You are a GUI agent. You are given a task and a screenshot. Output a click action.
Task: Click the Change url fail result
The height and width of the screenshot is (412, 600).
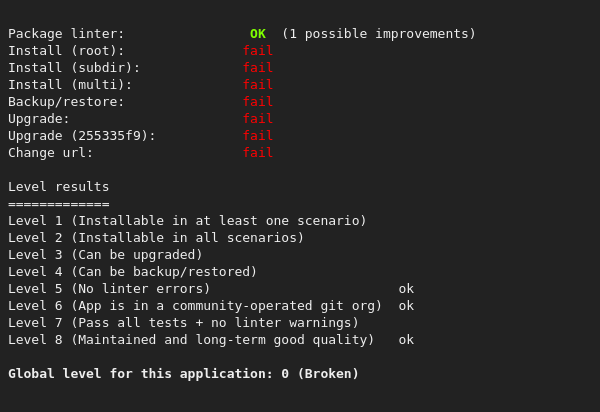tap(258, 153)
